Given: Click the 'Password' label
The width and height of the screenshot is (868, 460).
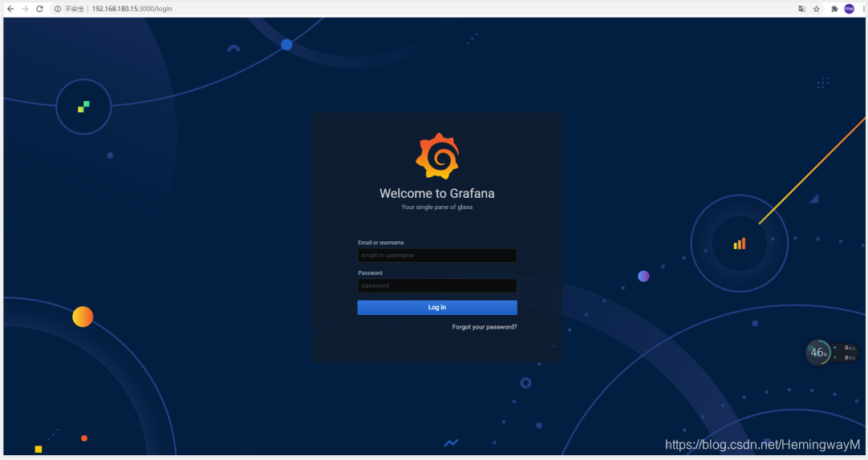Looking at the screenshot, I should [x=370, y=272].
